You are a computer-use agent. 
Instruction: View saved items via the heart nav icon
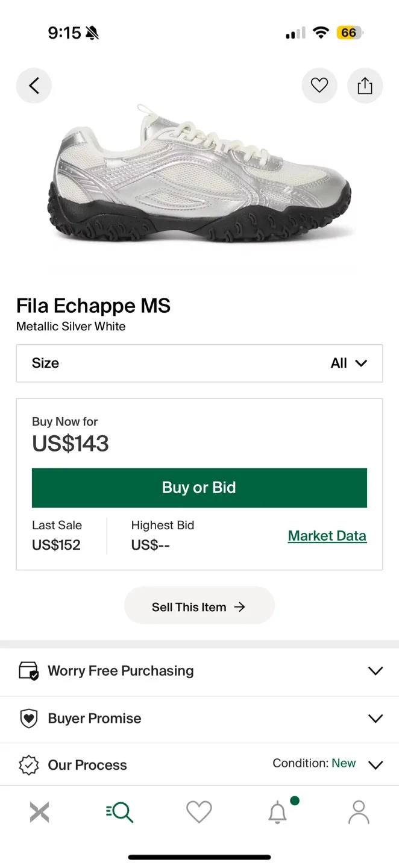pos(199,812)
